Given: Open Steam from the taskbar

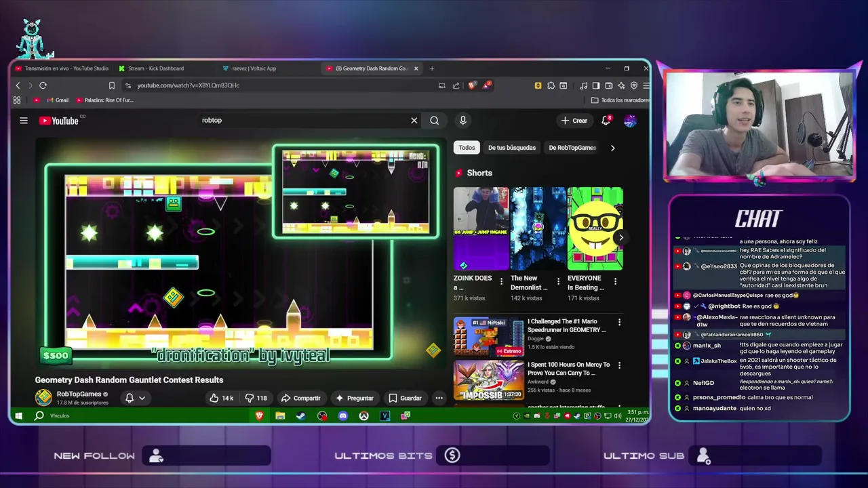Looking at the screenshot, I should pyautogui.click(x=301, y=415).
